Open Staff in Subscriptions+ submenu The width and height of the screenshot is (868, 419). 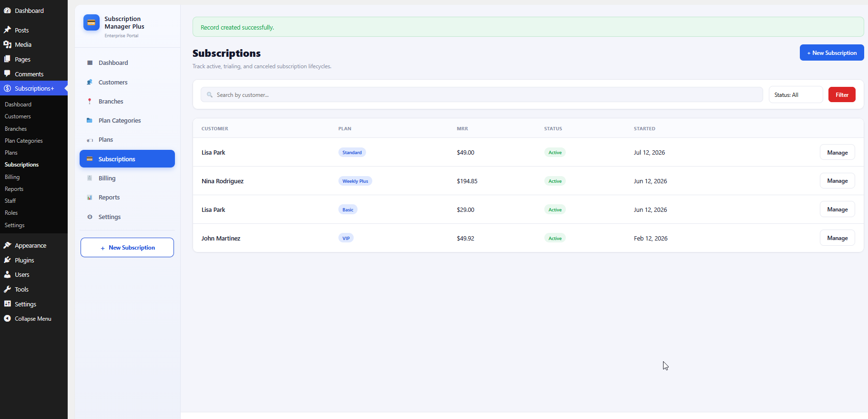click(x=10, y=201)
